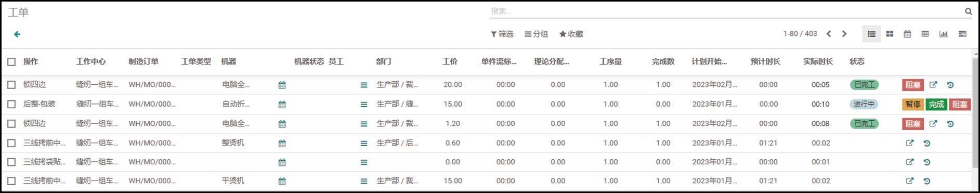Click history icon in 20.00 锁四边 row

950,85
